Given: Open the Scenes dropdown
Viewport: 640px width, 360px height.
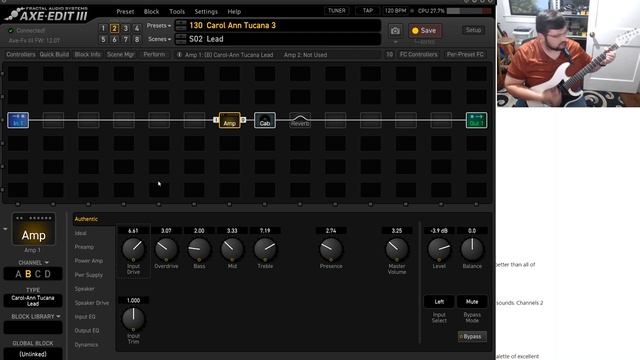Looking at the screenshot, I should coord(159,39).
